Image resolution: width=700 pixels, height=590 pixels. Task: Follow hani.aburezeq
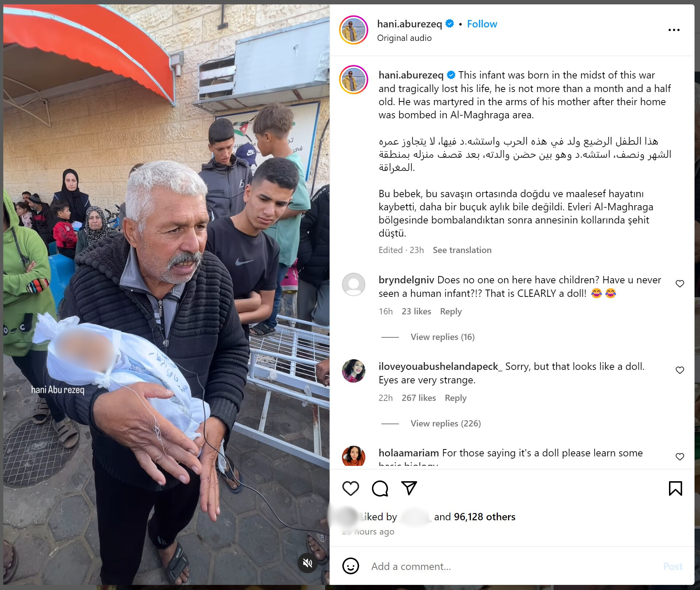coord(482,24)
